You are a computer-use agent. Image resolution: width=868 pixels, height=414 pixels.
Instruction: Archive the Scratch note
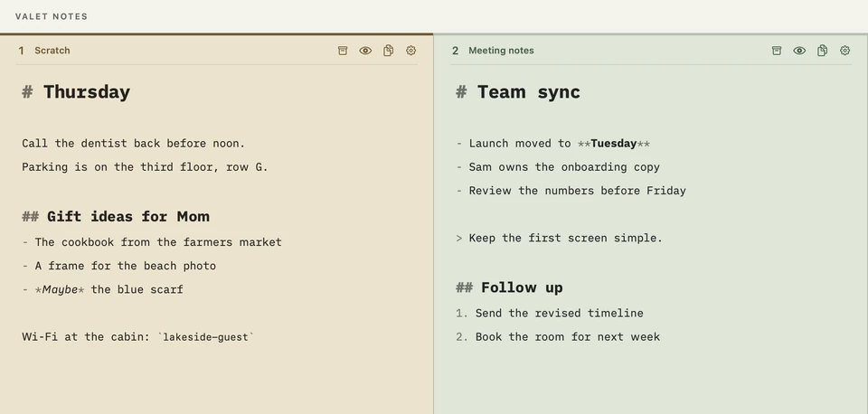(343, 51)
